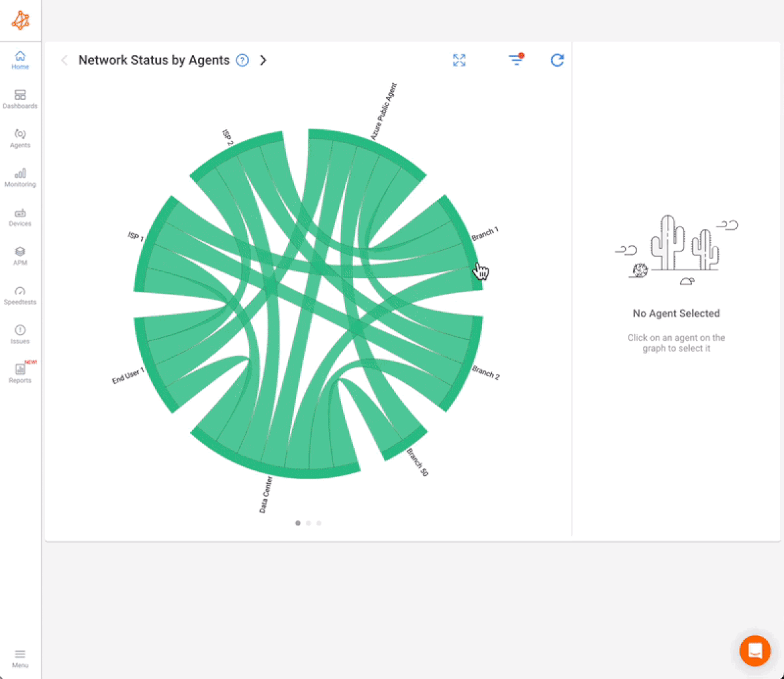Switch to the Home tab

click(x=20, y=60)
